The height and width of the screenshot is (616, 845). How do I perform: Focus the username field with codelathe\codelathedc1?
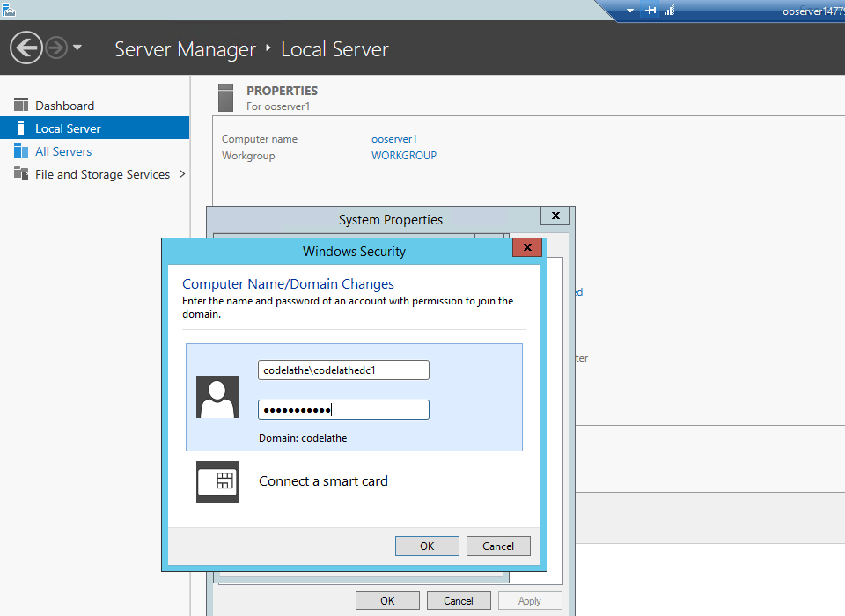(x=343, y=370)
